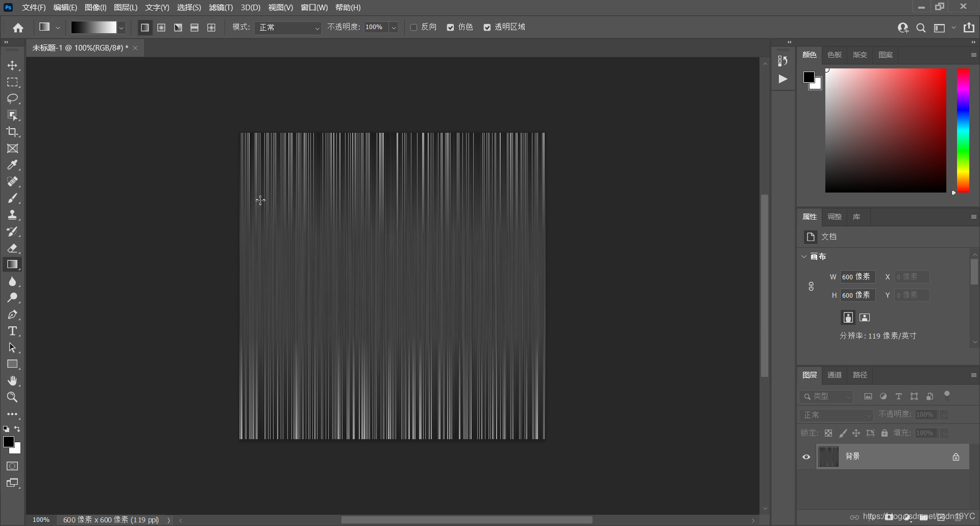Toggle the 透明区域 transparency checkbox
Image resolution: width=980 pixels, height=526 pixels.
pos(487,28)
